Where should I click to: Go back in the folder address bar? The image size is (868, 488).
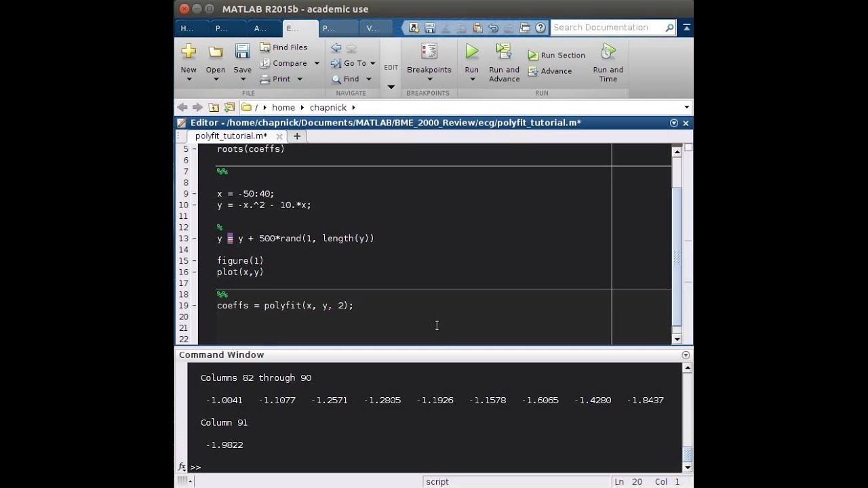click(x=182, y=107)
